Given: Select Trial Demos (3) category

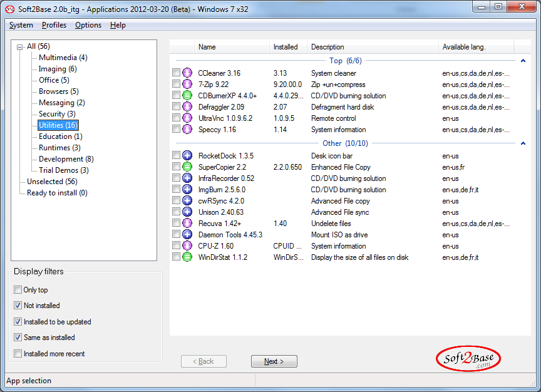Looking at the screenshot, I should coord(63,170).
